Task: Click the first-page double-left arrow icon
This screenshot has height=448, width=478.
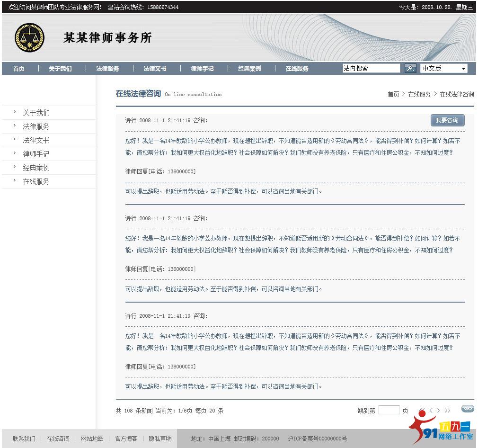Action: coord(422,409)
